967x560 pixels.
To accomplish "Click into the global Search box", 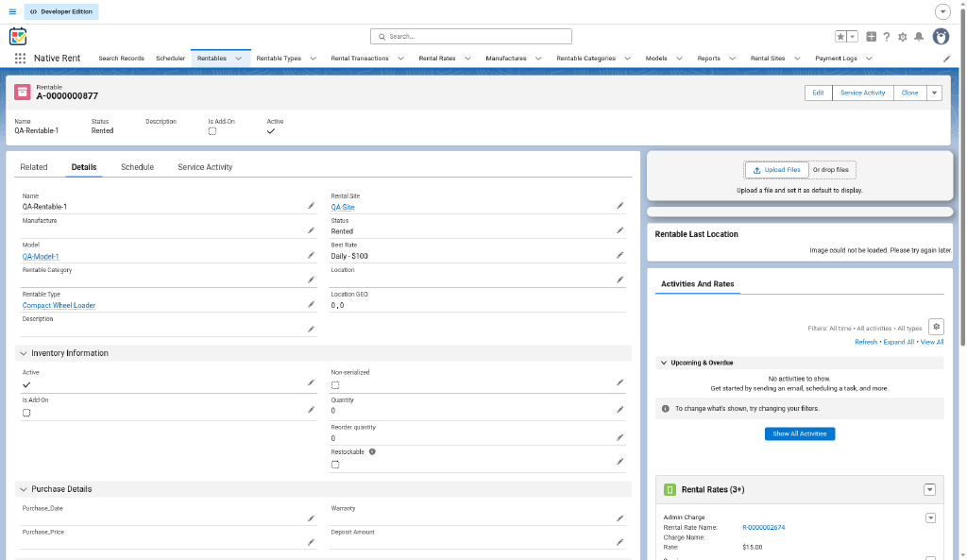I will (x=471, y=37).
